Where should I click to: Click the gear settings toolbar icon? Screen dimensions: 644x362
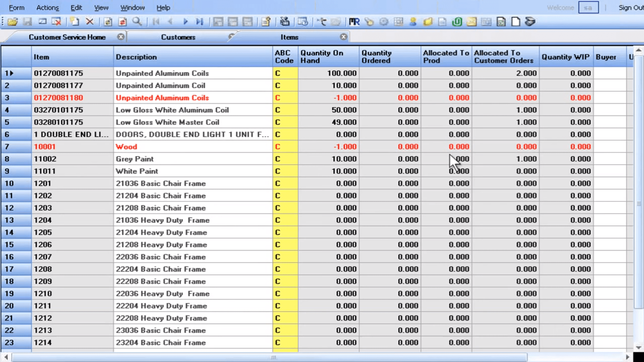coord(384,22)
